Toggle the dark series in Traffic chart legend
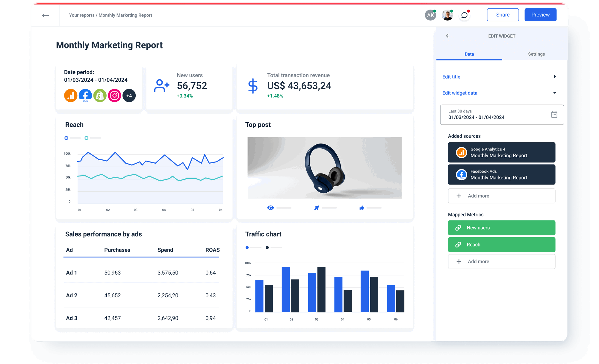Screen dimensions: 599x364 click(x=267, y=247)
